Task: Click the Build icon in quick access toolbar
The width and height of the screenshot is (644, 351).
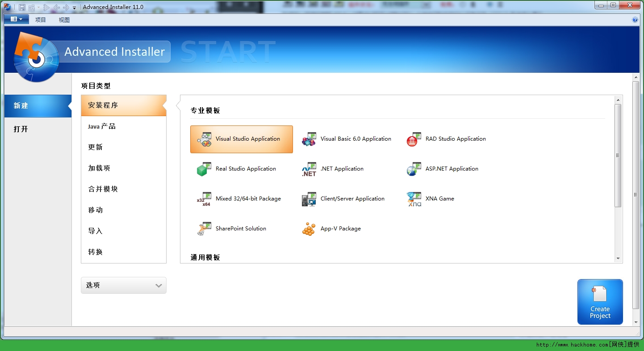Action: (x=32, y=7)
